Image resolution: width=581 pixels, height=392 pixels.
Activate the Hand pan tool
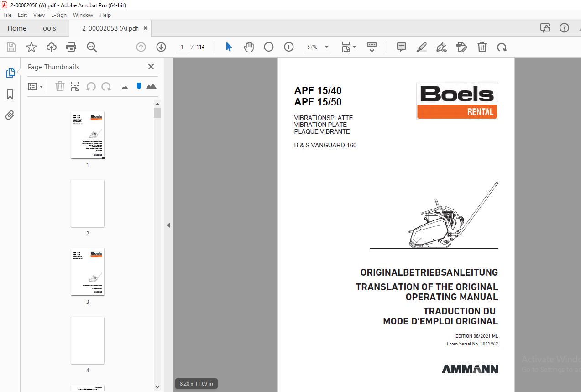pos(249,47)
